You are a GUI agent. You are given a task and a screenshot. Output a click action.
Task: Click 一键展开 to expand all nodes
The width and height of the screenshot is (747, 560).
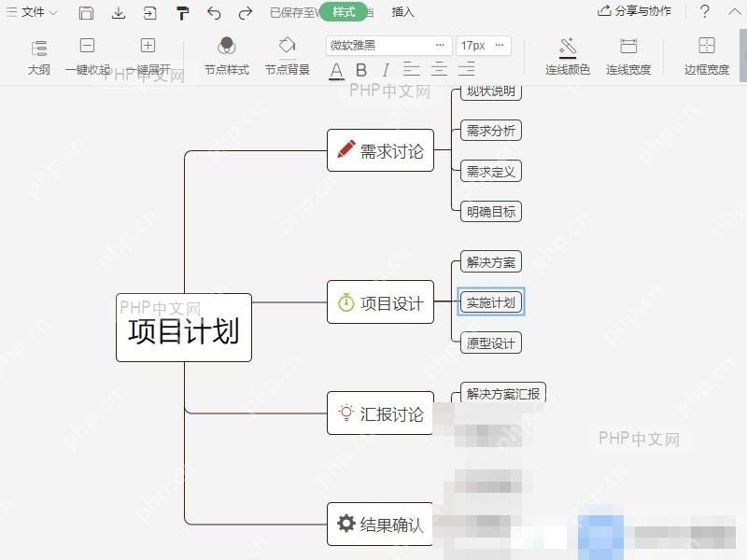click(148, 57)
